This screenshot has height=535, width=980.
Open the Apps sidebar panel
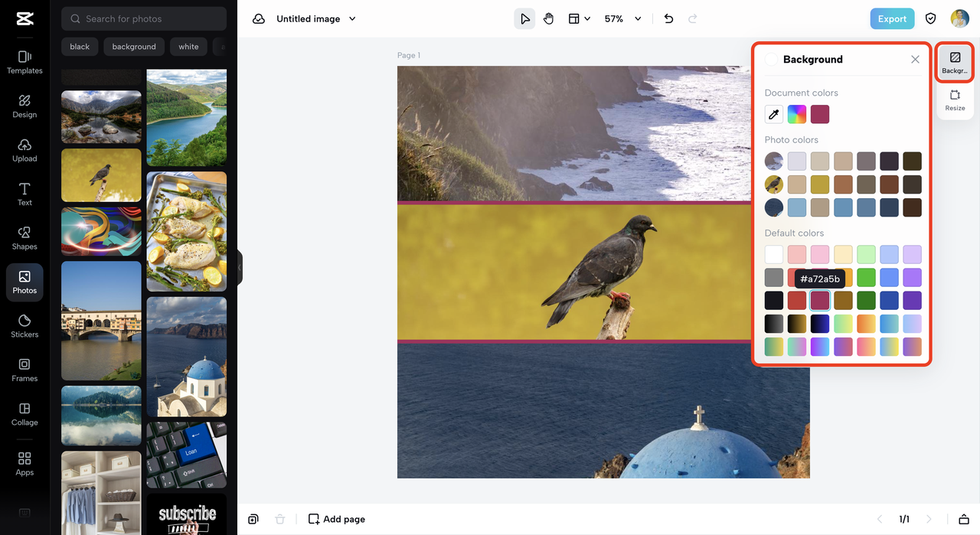24,464
